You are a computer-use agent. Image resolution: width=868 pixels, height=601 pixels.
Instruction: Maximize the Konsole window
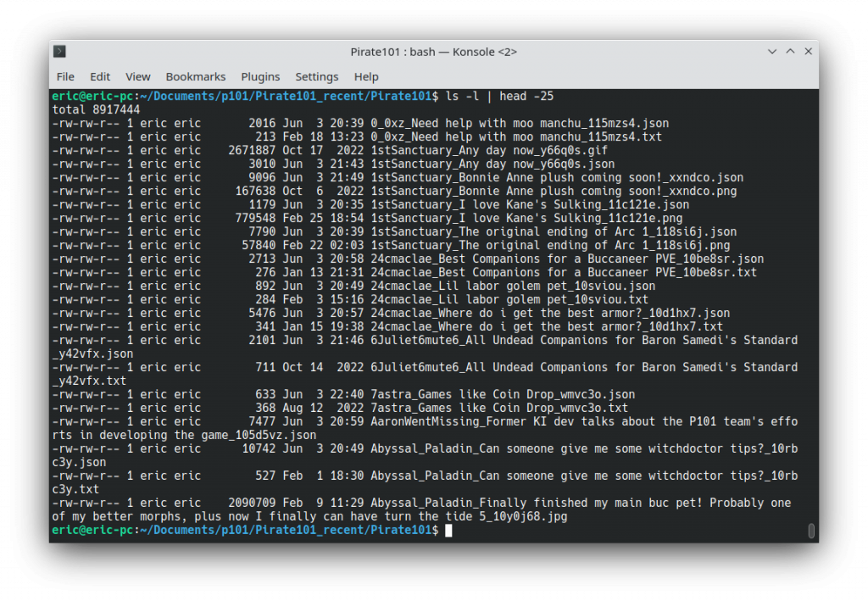tap(791, 52)
